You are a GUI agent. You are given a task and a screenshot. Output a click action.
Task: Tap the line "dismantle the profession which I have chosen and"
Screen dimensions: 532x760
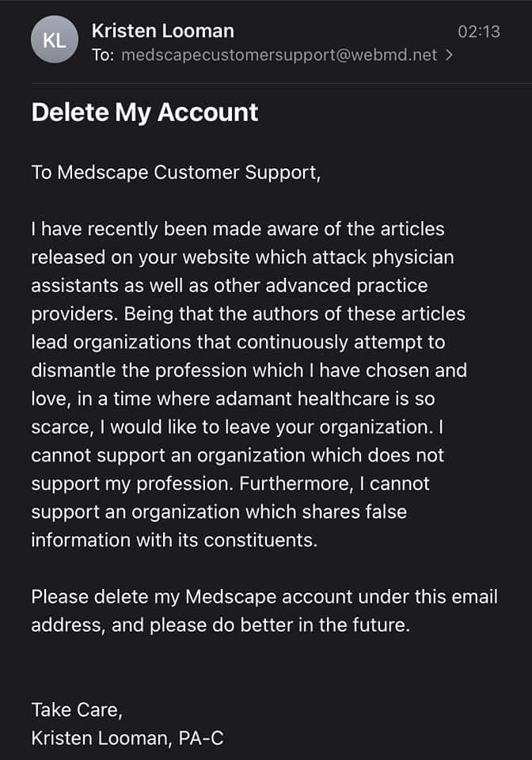click(x=249, y=370)
